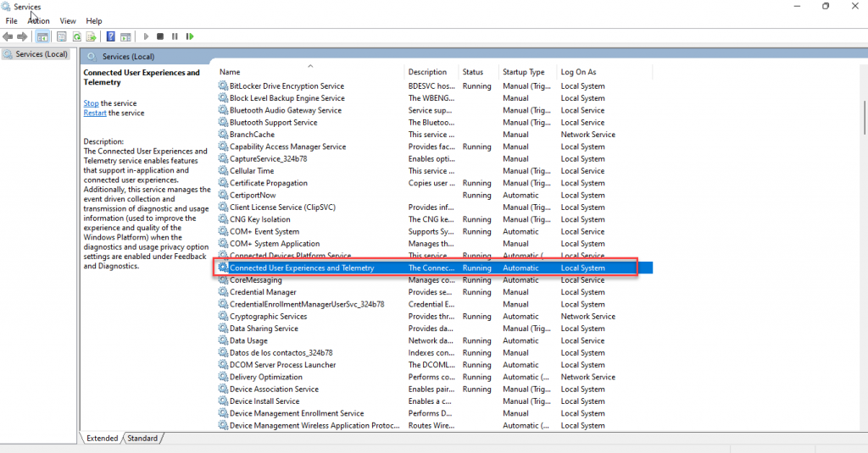868x453 pixels.
Task: Select the Client License Service (ClipSVC) row
Action: coord(435,207)
